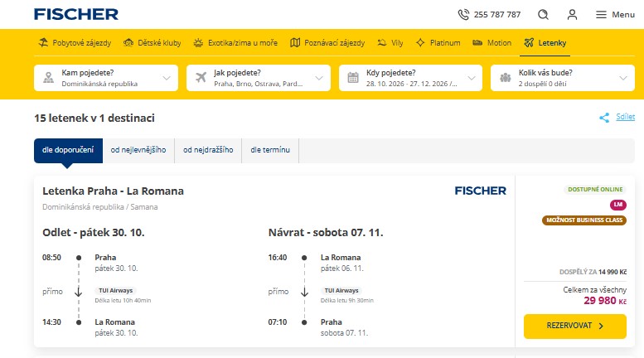Click the outbound TUI Airways label
This screenshot has width=644, height=358.
[x=115, y=290]
